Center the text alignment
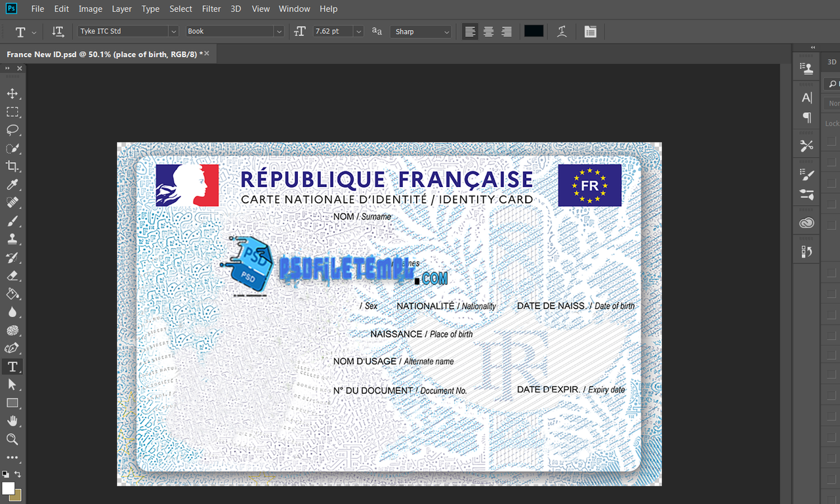Viewport: 840px width, 504px height. (488, 31)
